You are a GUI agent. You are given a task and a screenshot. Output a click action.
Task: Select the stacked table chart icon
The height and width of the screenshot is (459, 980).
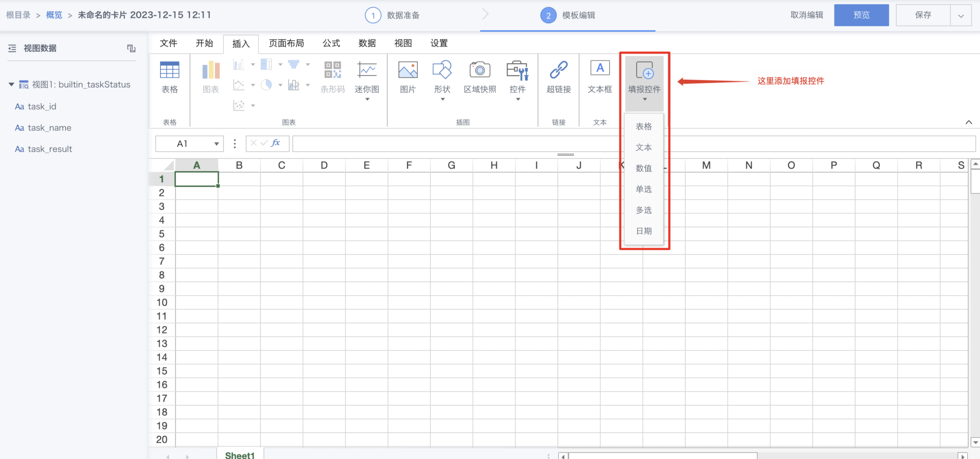click(x=266, y=64)
